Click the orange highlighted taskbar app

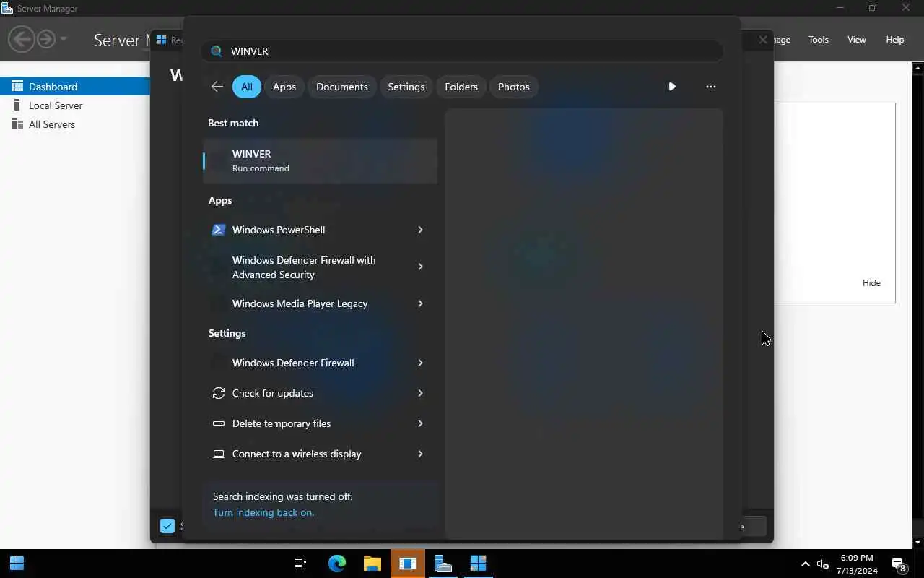coord(408,564)
